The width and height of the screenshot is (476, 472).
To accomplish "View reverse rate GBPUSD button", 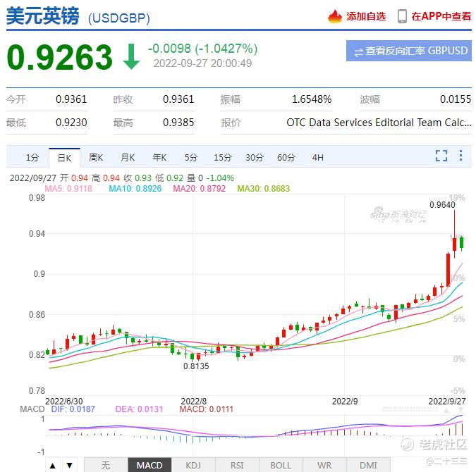I will click(408, 51).
